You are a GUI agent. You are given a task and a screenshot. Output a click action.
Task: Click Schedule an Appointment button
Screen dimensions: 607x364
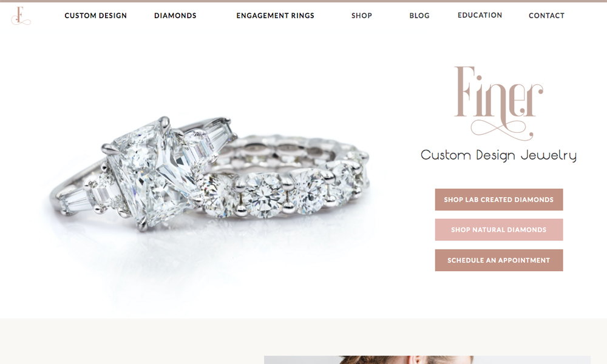coord(498,260)
